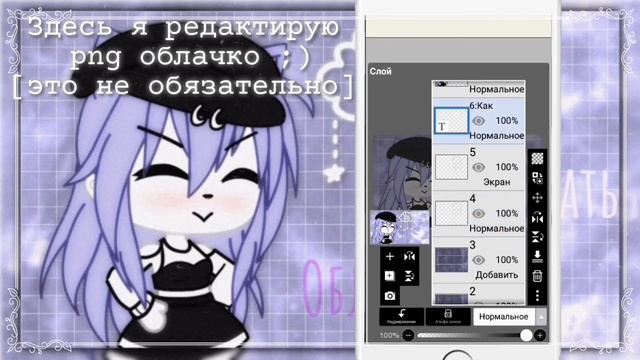This screenshot has height=360, width=640.
Task: Toggle the Альфа-замок alpha lock button
Action: click(448, 316)
